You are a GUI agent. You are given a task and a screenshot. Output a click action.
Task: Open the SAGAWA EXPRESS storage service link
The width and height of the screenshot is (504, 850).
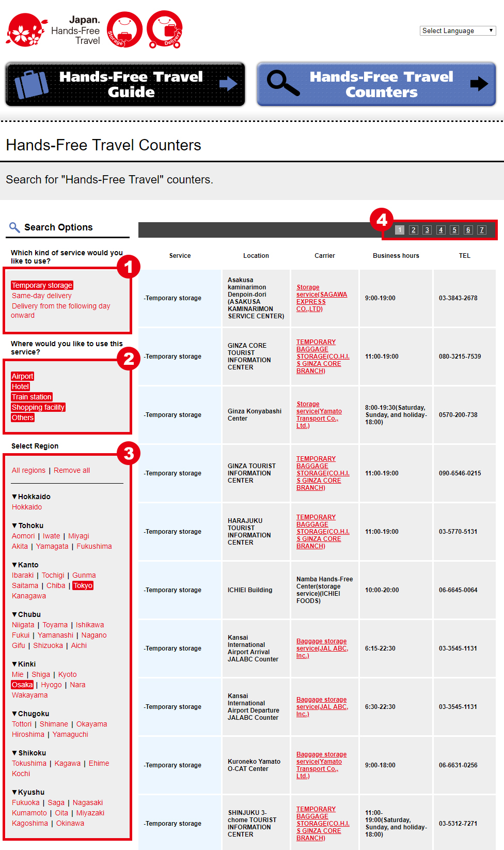[x=322, y=298]
